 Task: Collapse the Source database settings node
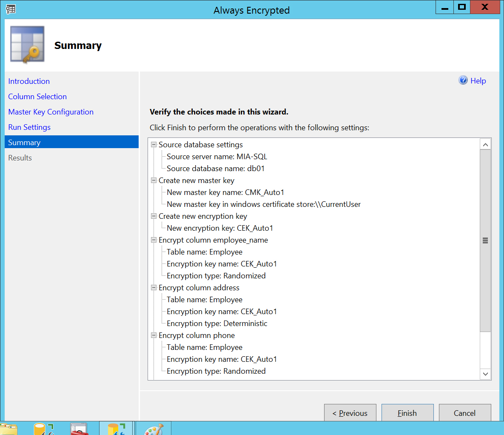[x=154, y=145]
